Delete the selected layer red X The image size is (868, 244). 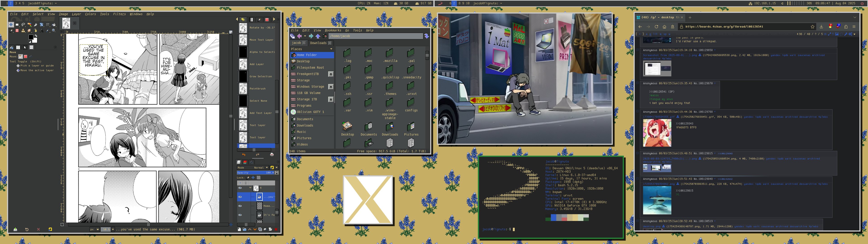tap(276, 229)
